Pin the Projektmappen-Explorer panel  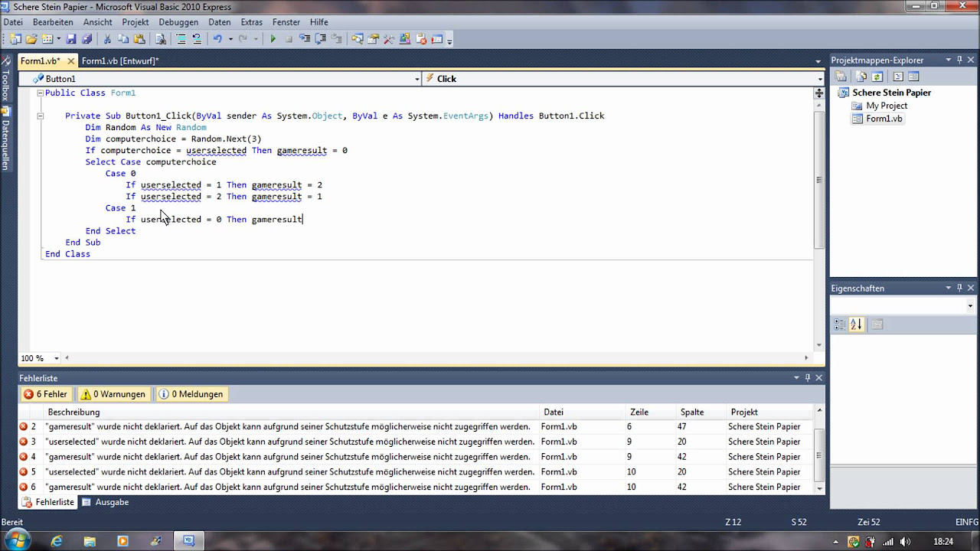(959, 60)
